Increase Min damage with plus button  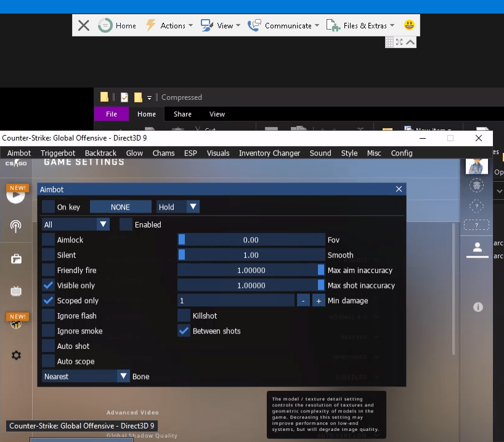319,300
